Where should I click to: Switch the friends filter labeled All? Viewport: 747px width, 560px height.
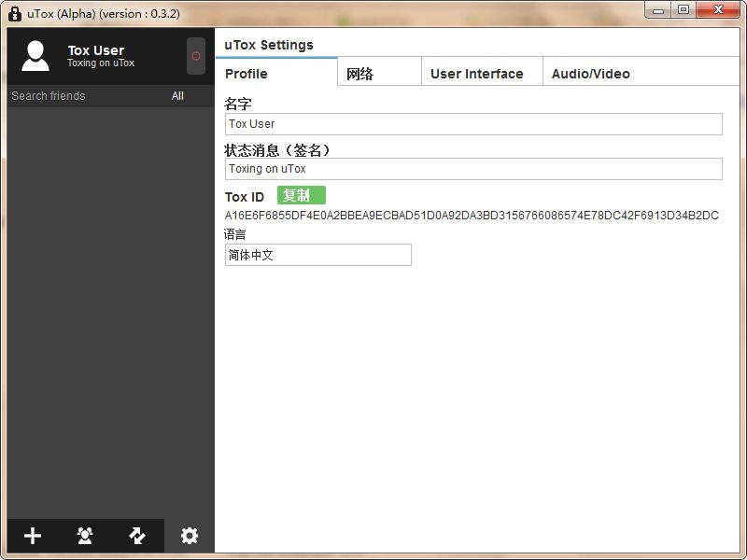click(177, 96)
